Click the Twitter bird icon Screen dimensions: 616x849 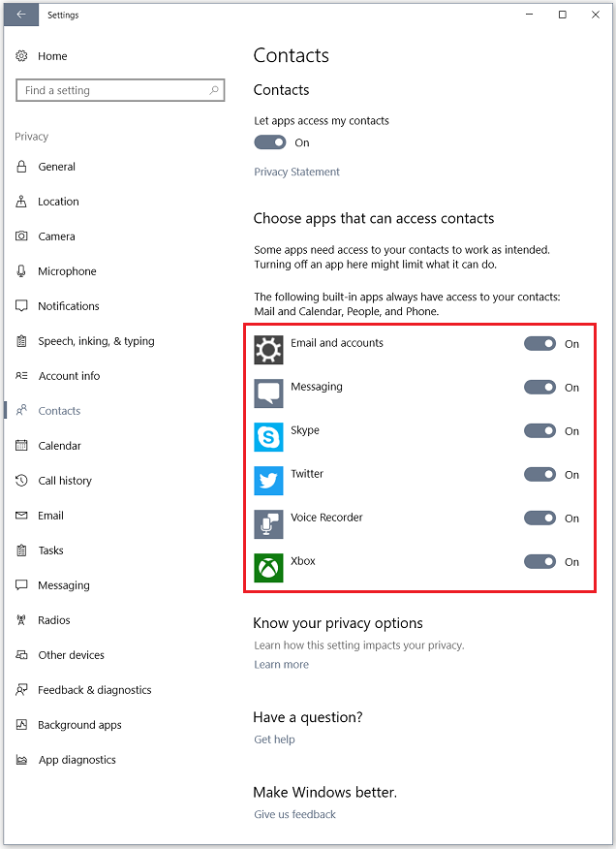tap(268, 481)
